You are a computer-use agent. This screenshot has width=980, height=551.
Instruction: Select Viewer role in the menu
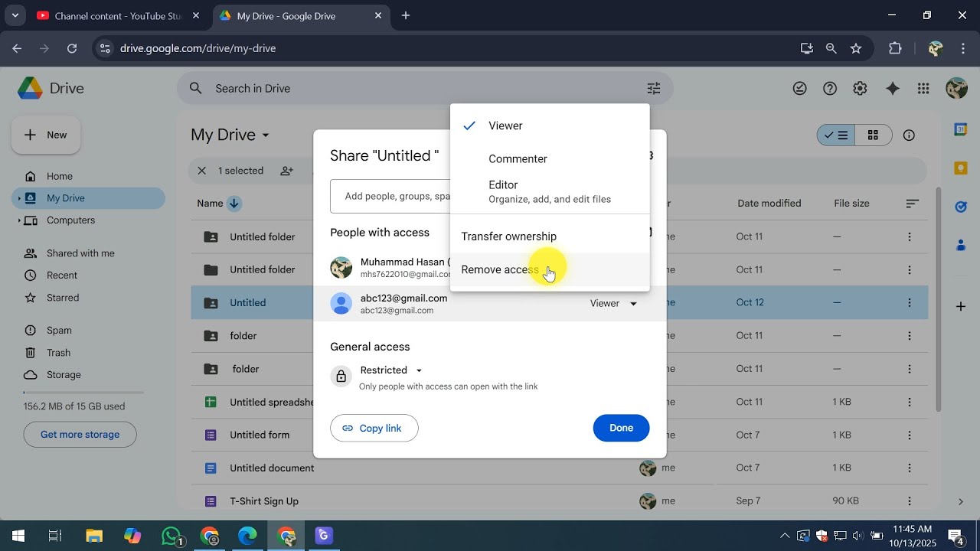pos(550,126)
